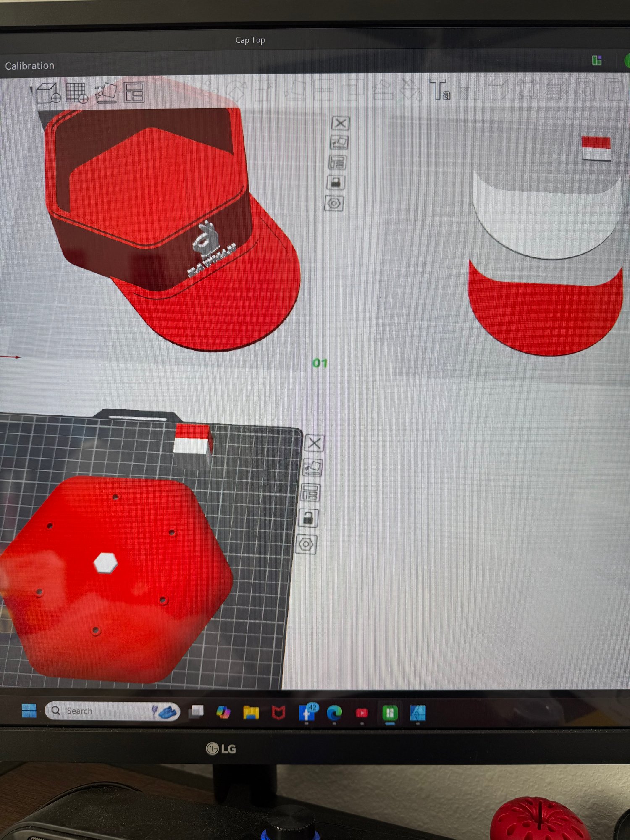
Task: Auto orient objects on the hexagon plate
Action: 312,467
